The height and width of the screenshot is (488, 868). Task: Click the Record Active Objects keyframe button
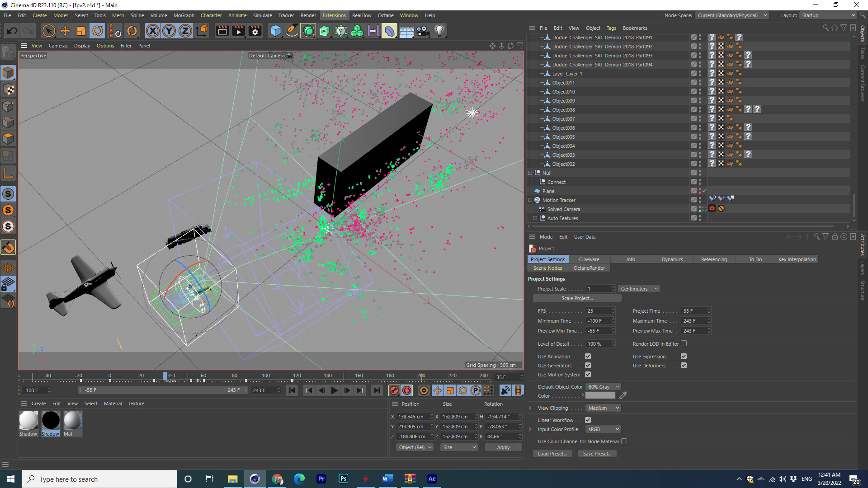pyautogui.click(x=394, y=390)
